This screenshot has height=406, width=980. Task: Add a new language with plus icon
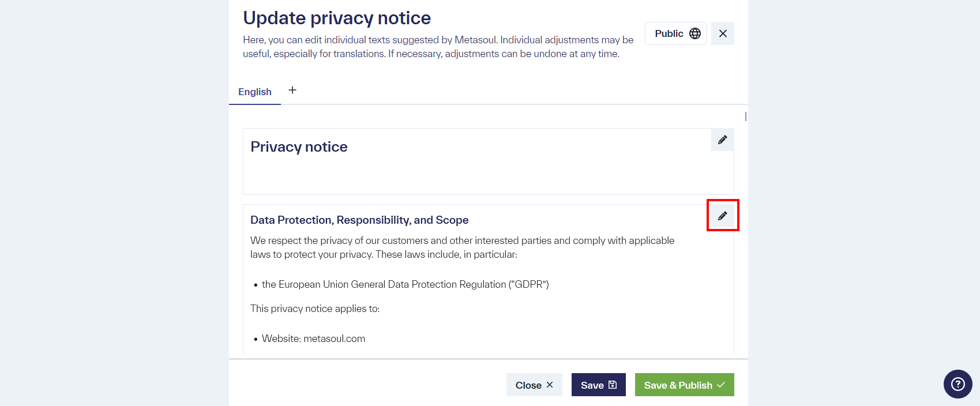point(292,90)
